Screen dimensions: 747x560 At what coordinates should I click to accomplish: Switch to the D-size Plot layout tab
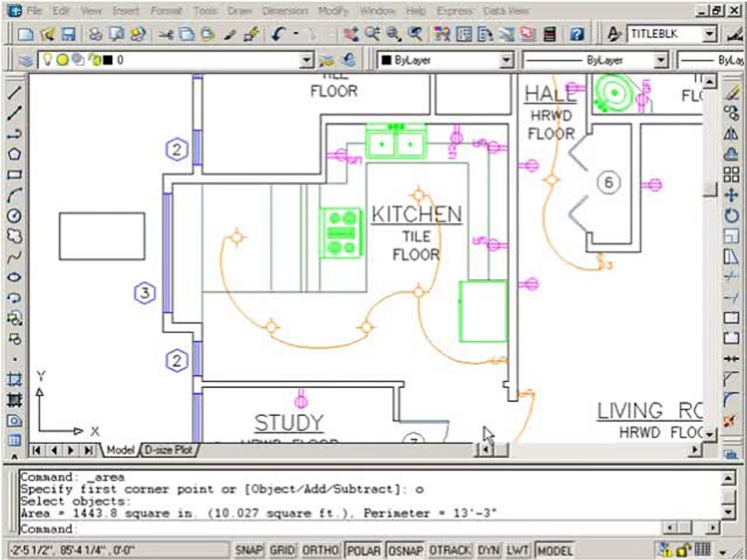pyautogui.click(x=168, y=450)
